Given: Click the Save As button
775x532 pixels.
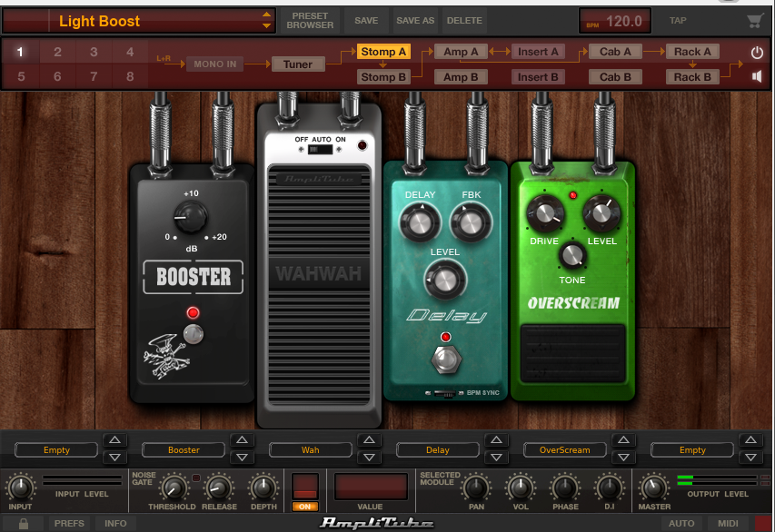Looking at the screenshot, I should [x=415, y=21].
